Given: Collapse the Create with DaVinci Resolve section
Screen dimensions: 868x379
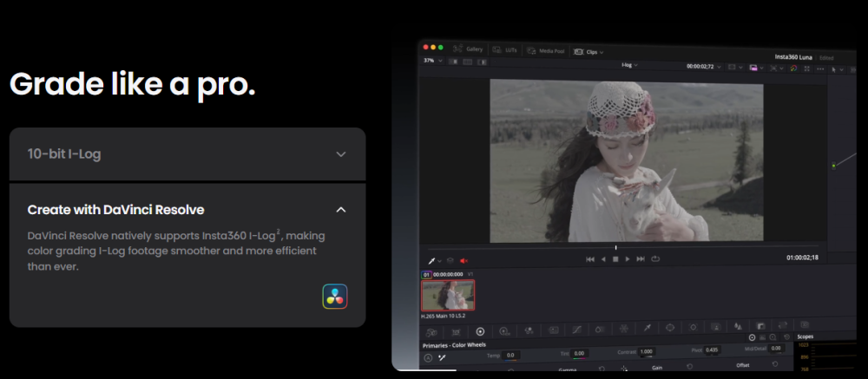Looking at the screenshot, I should coord(341,210).
